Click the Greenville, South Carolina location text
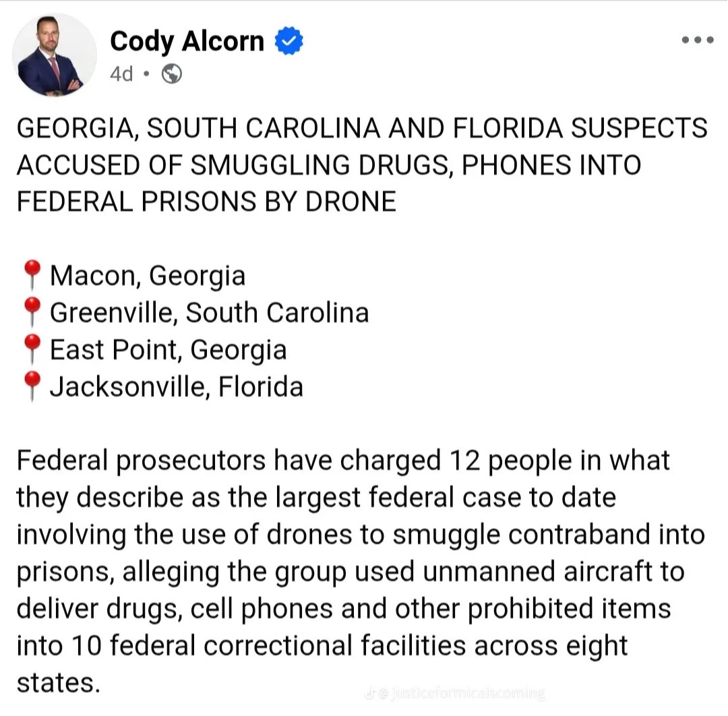The image size is (728, 716). tap(210, 313)
